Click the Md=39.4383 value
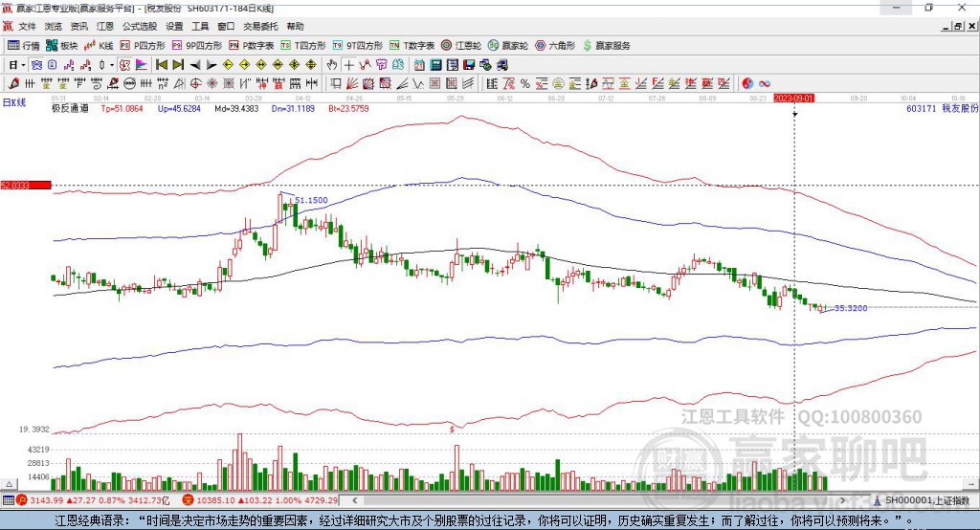 (236, 109)
